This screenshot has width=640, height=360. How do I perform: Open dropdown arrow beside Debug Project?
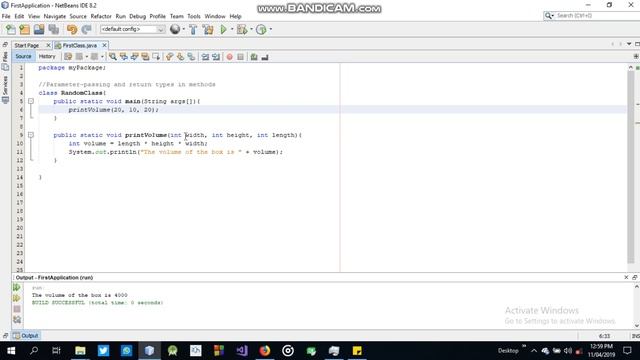click(251, 29)
